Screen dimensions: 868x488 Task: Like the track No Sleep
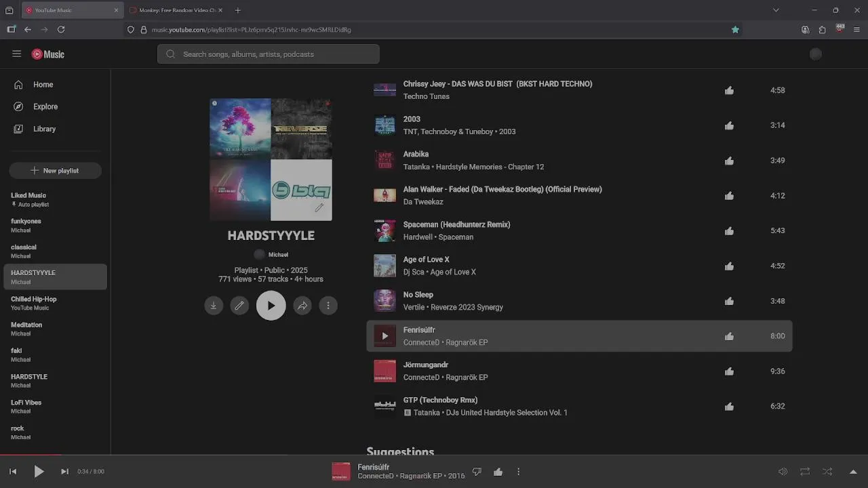coord(729,301)
